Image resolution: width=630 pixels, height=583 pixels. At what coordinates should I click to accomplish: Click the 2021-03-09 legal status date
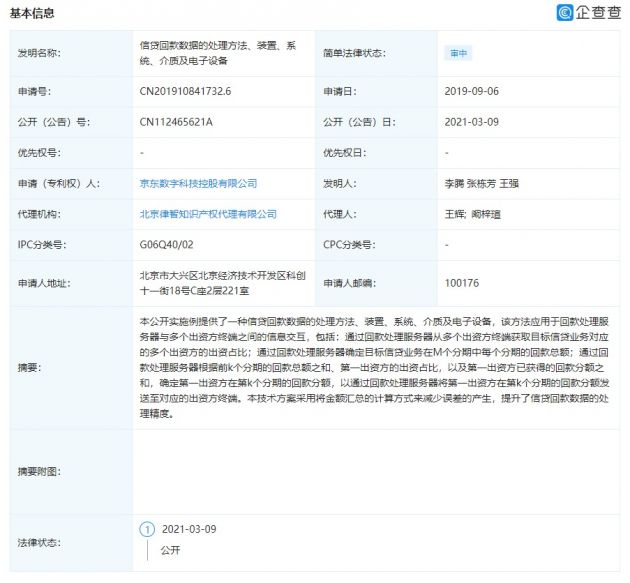[x=189, y=529]
